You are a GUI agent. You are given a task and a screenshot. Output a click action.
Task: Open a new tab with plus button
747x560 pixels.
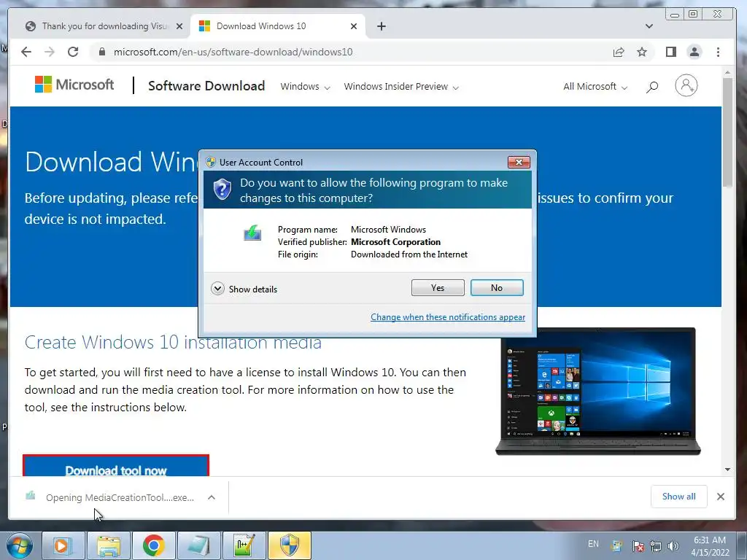[x=381, y=26]
